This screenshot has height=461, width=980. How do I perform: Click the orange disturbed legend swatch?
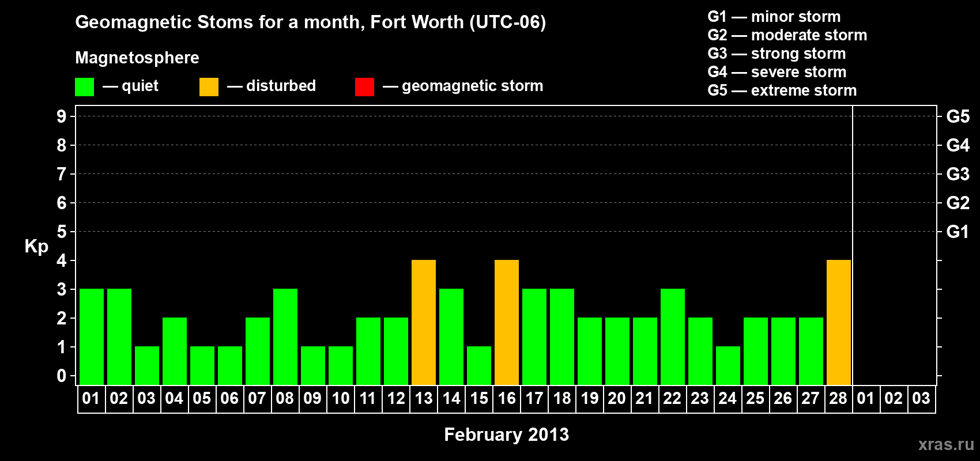pos(209,87)
